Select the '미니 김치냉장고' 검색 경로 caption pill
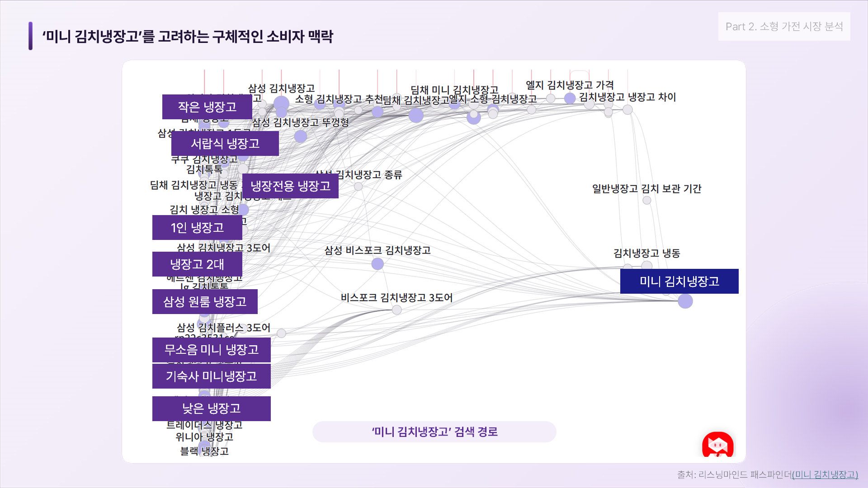Image resolution: width=868 pixels, height=488 pixels. tap(434, 432)
